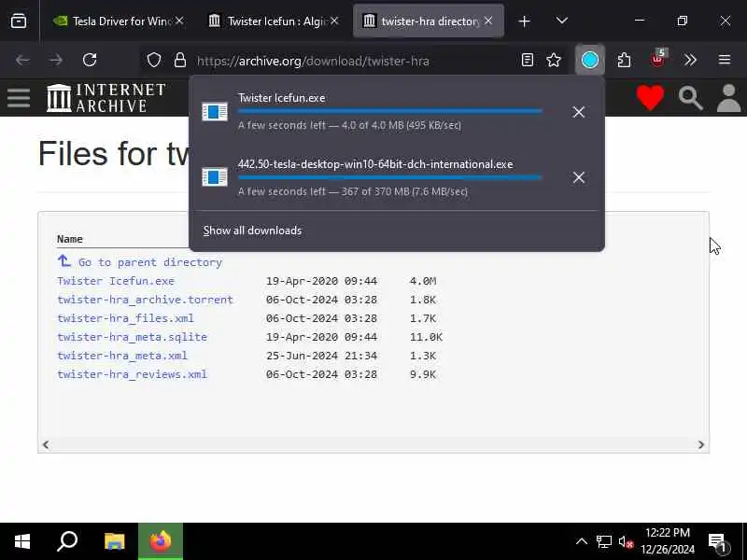Open the clock showing 12:22 PM
Image resolution: width=747 pixels, height=560 pixels.
click(668, 541)
